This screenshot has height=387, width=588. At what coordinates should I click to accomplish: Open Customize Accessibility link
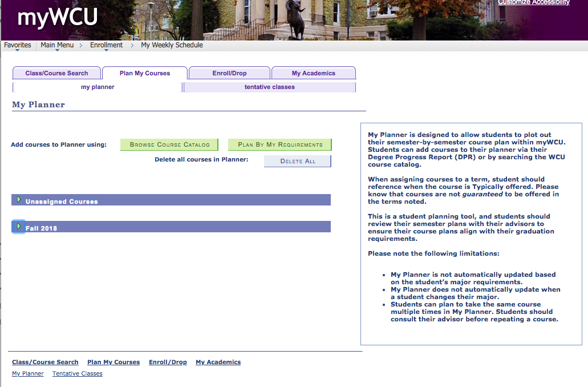click(x=534, y=3)
